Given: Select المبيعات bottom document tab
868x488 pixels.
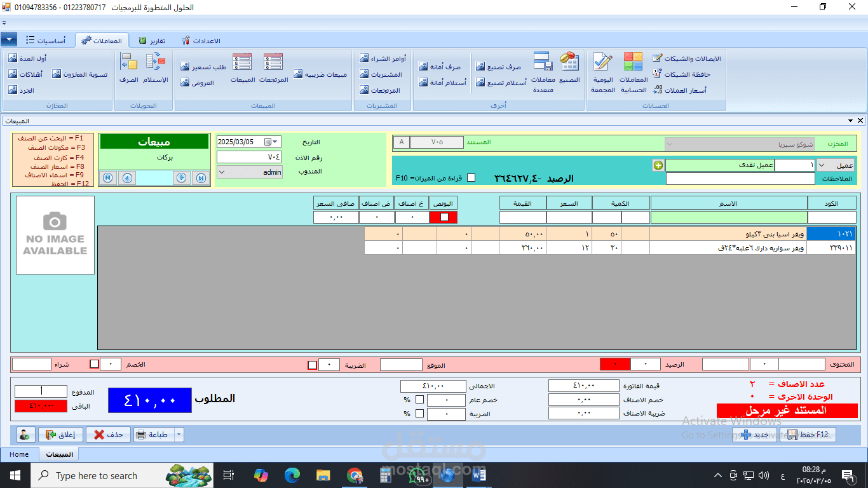Looking at the screenshot, I should (59, 454).
